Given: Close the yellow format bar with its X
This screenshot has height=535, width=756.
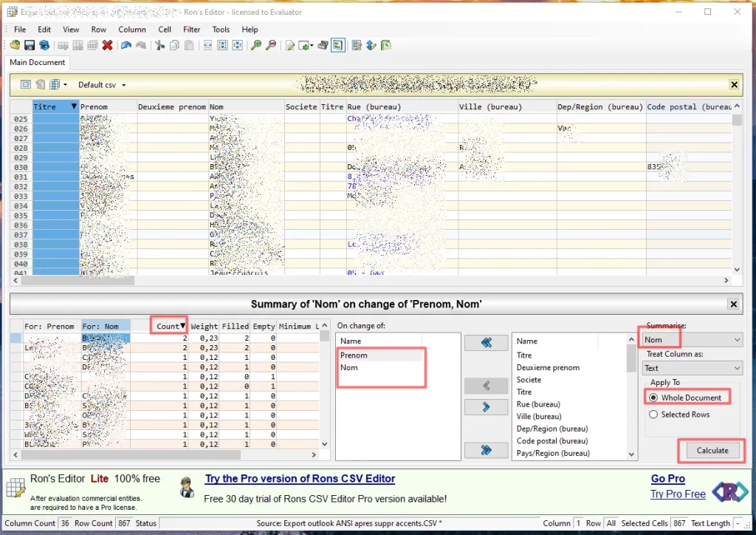Looking at the screenshot, I should 734,85.
